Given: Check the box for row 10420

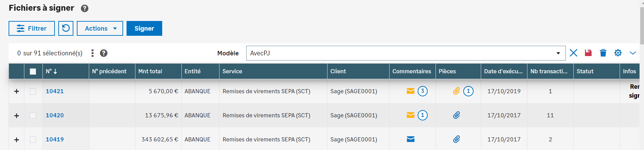Looking at the screenshot, I should click(x=33, y=116).
